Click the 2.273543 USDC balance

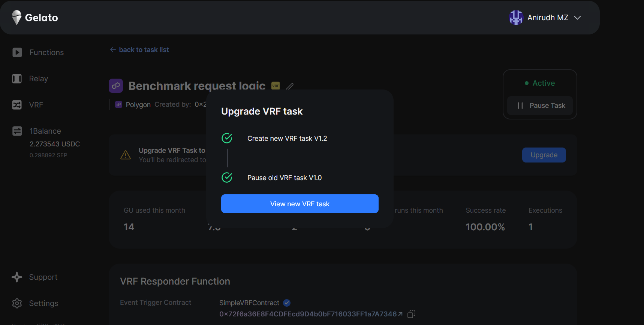(55, 144)
